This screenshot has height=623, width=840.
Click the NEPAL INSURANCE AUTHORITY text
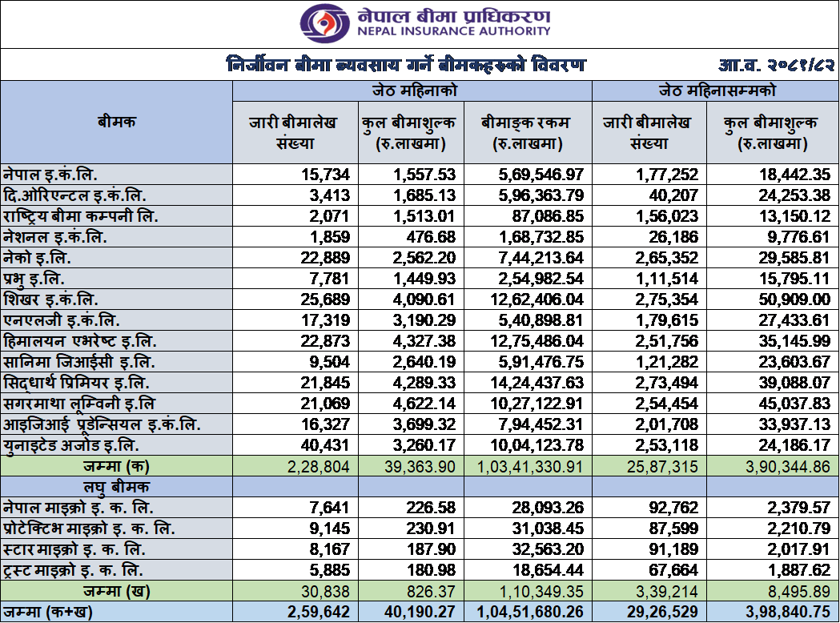click(x=454, y=31)
